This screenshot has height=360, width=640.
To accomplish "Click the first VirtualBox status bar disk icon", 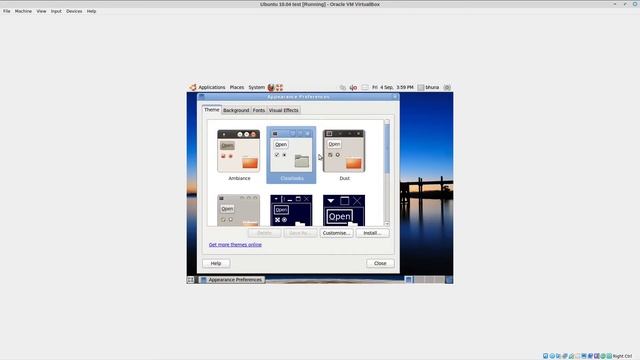I will [x=545, y=356].
